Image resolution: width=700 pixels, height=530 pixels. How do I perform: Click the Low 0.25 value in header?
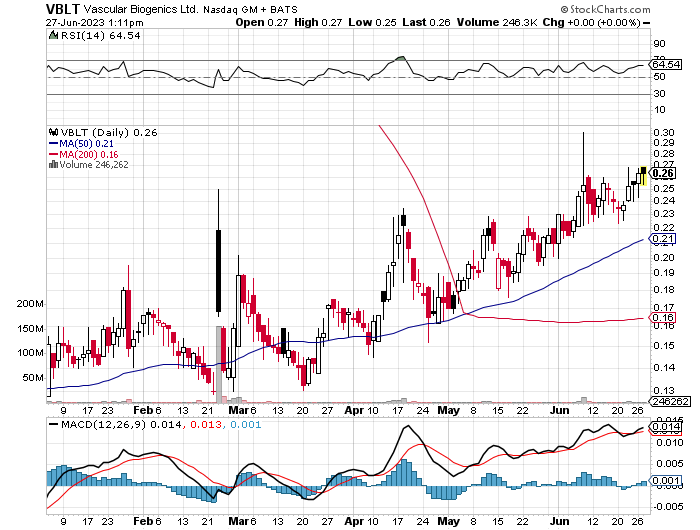(372, 22)
